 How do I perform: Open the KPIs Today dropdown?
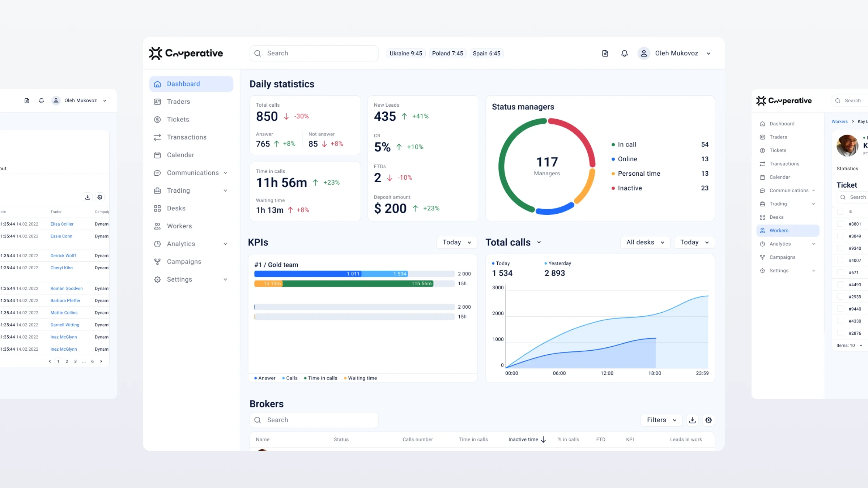click(456, 242)
